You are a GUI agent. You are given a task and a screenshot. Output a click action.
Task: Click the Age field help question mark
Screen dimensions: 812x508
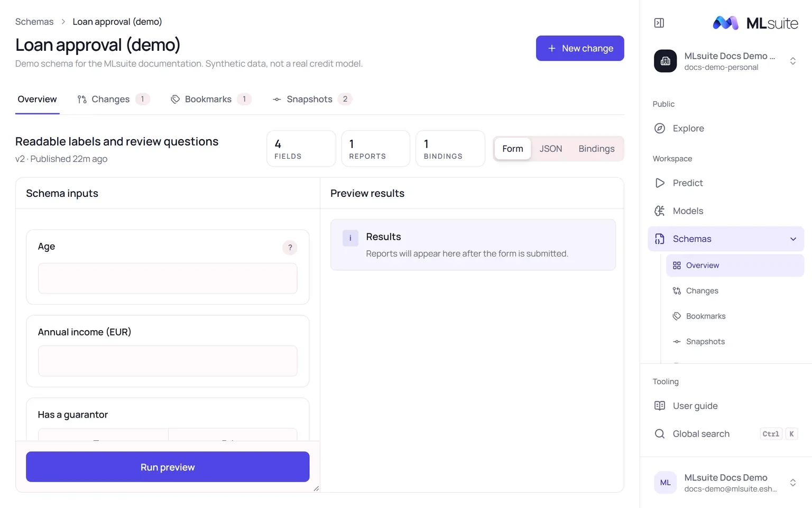(x=290, y=247)
